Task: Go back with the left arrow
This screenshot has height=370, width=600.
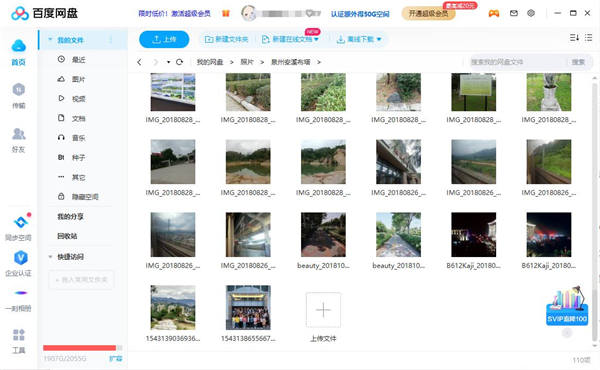Action: [139, 62]
